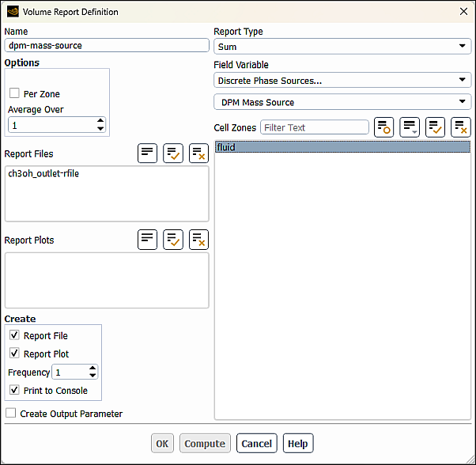Enable the Per Zone checkbox
The height and width of the screenshot is (465, 476).
pyautogui.click(x=14, y=93)
